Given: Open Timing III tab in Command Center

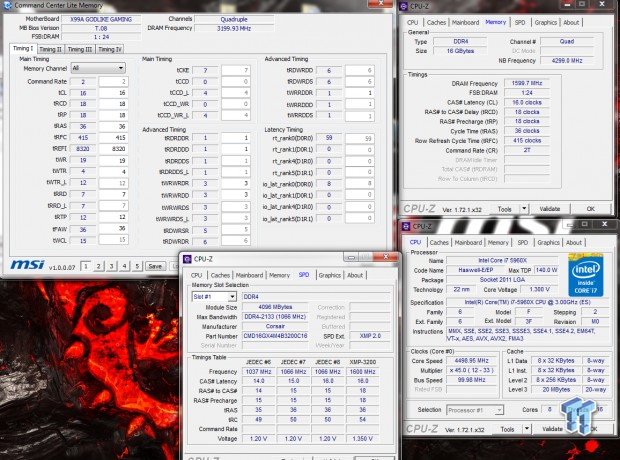Looking at the screenshot, I should click(x=79, y=49).
